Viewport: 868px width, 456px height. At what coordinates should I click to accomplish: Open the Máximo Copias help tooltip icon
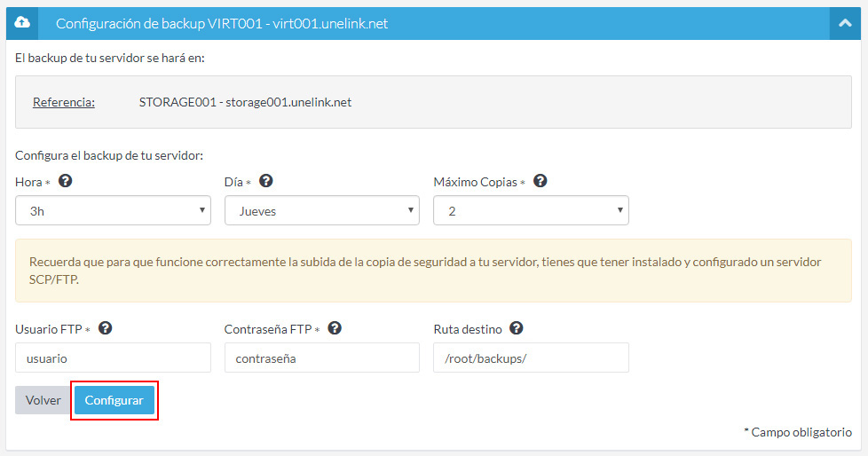[x=540, y=181]
